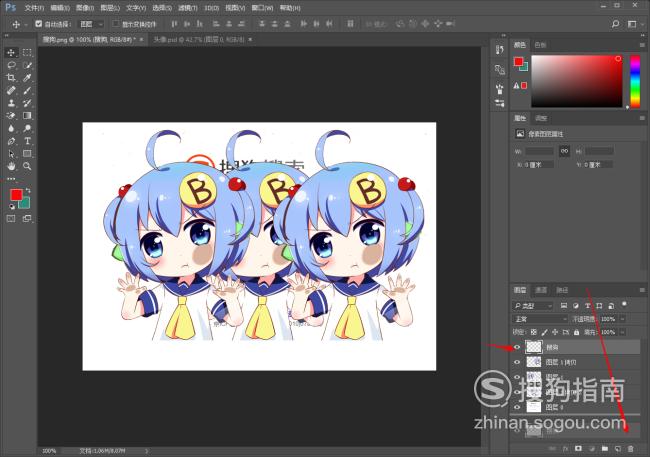
Task: Create a new layer via panel icon
Action: [x=618, y=448]
